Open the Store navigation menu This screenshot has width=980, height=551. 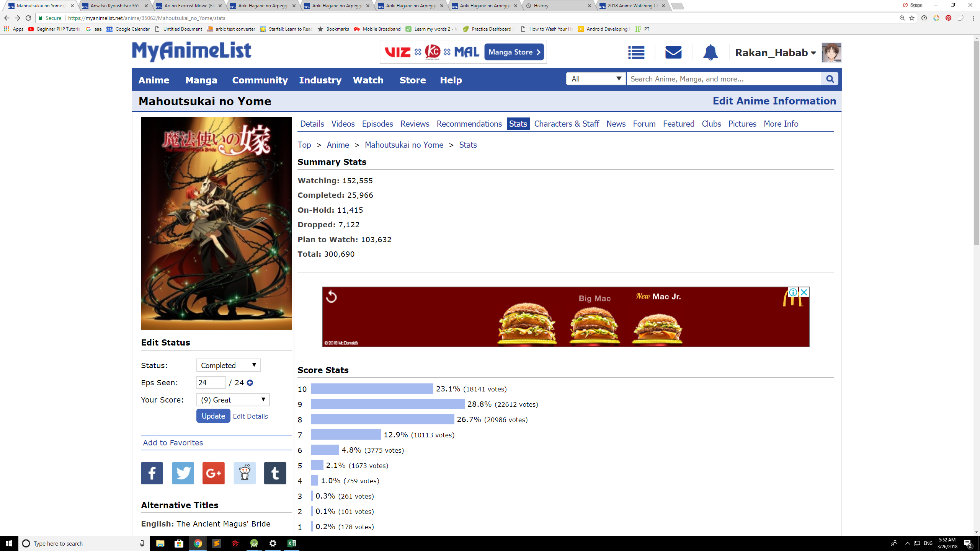413,80
